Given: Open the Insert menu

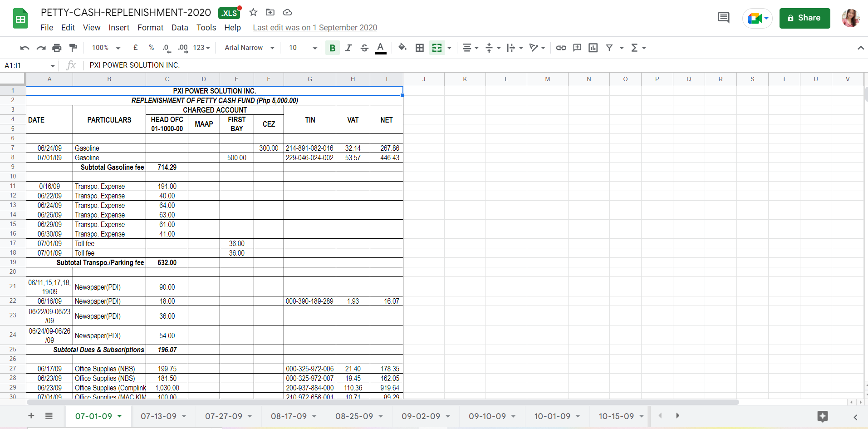Looking at the screenshot, I should click(119, 28).
